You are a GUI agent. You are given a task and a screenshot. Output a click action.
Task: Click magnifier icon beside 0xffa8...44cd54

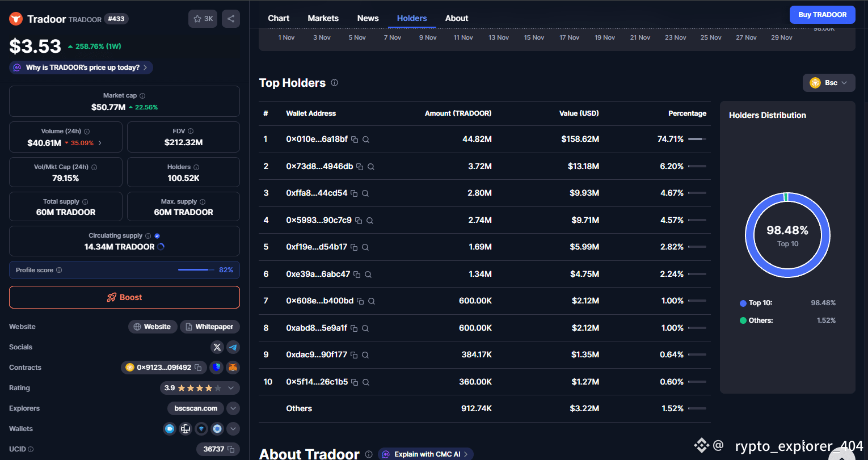(x=365, y=193)
